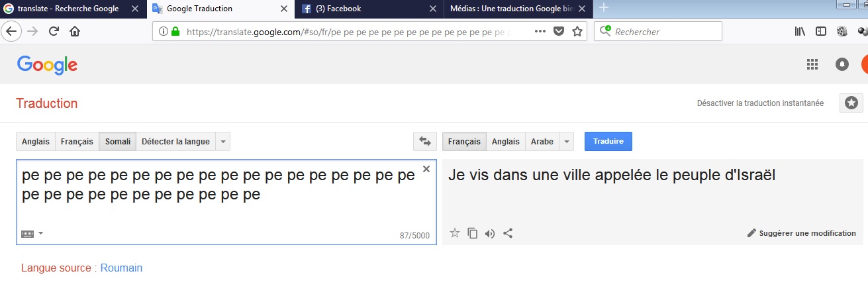Screen dimensions: 868x308
Task: Open the Google apps grid
Action: [x=812, y=64]
